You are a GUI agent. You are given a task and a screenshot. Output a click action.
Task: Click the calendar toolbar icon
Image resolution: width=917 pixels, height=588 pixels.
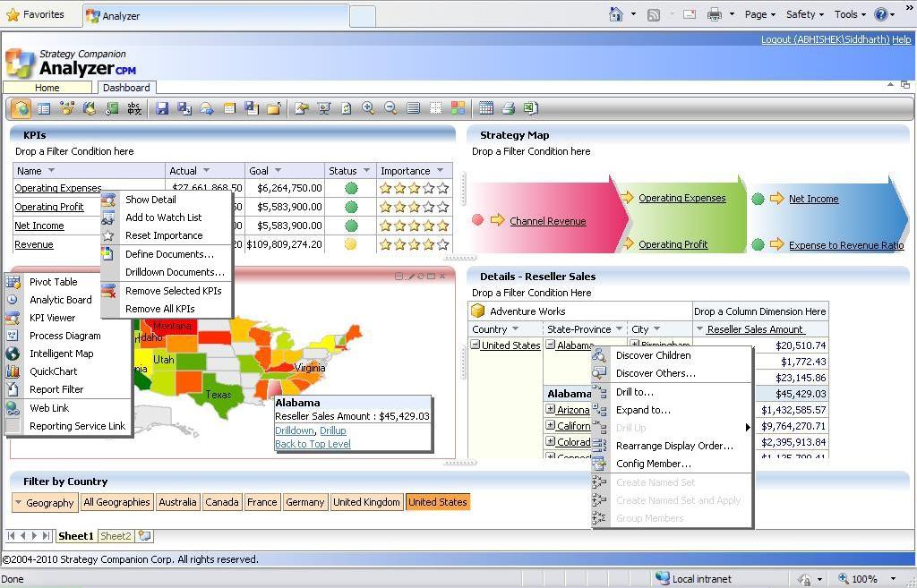pyautogui.click(x=486, y=108)
